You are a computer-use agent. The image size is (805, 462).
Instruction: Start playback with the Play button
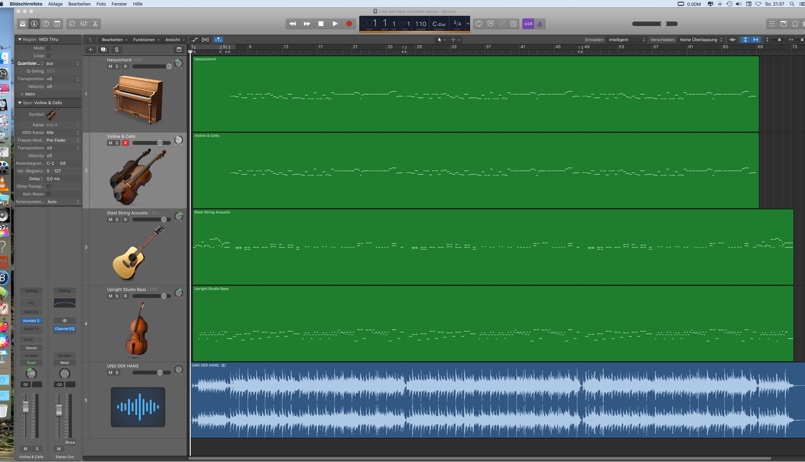coord(335,24)
